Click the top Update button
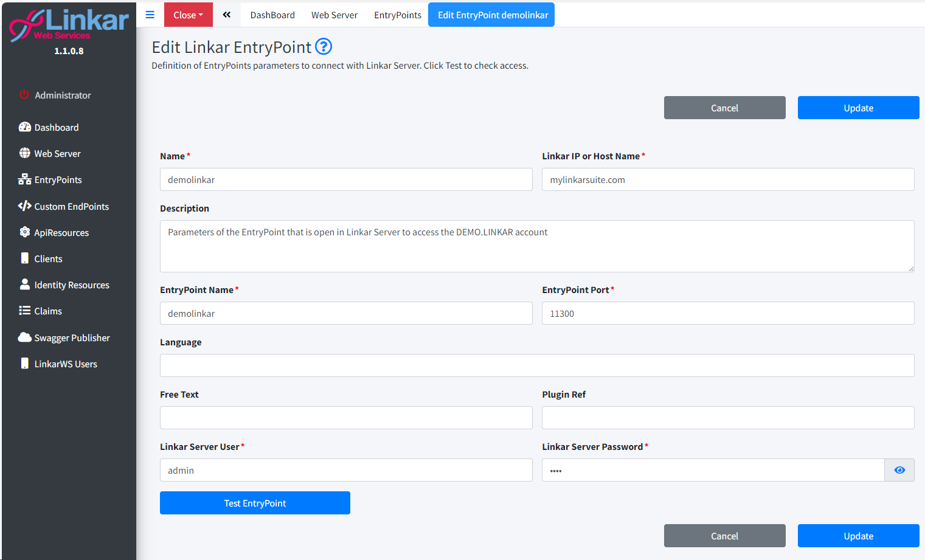 click(857, 108)
